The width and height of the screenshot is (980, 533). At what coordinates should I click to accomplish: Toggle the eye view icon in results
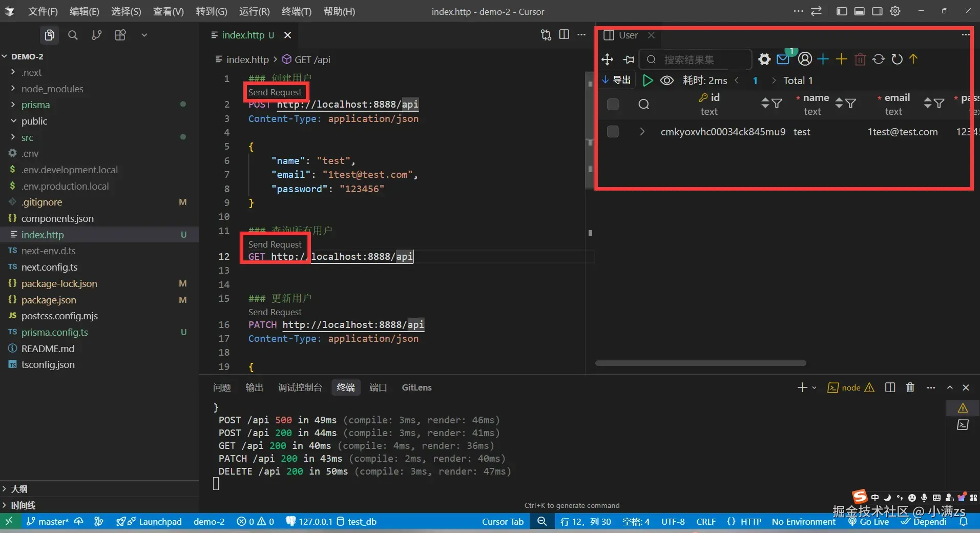click(666, 80)
